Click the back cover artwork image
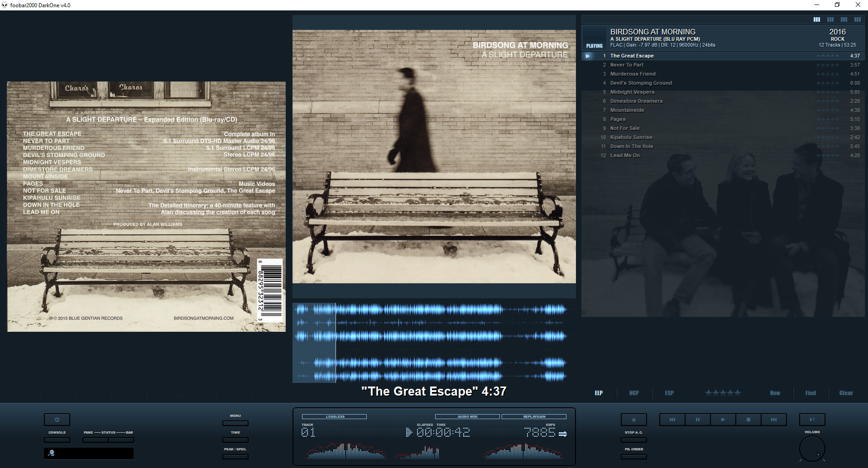Screen dimensions: 868x468 146,206
